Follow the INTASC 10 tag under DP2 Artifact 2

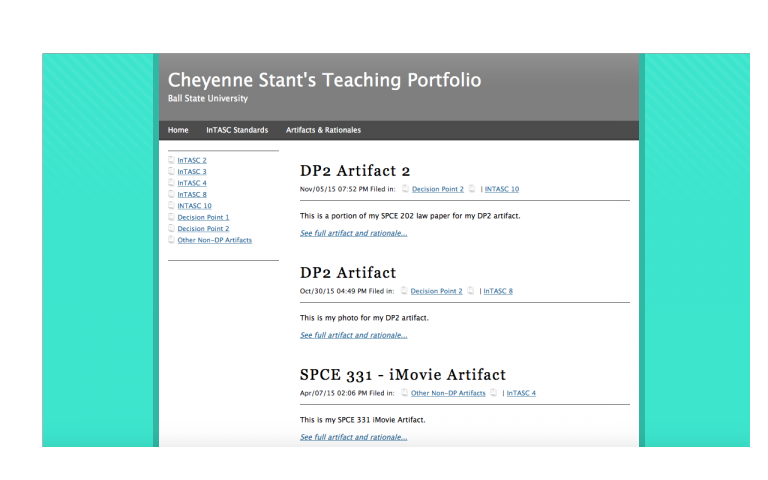coord(501,189)
